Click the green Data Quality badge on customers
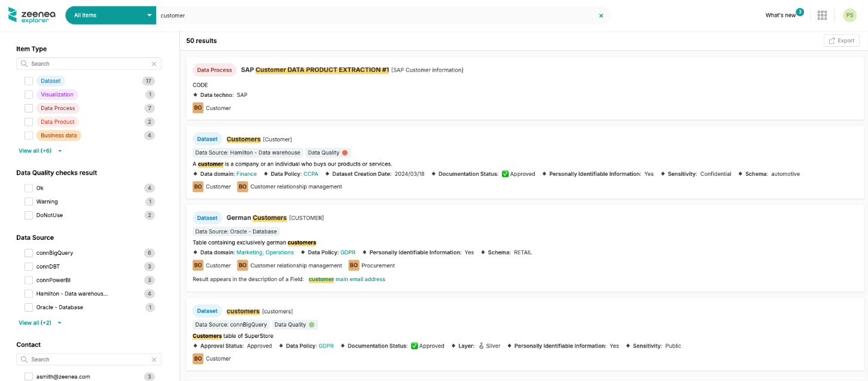Image resolution: width=868 pixels, height=381 pixels. click(311, 325)
